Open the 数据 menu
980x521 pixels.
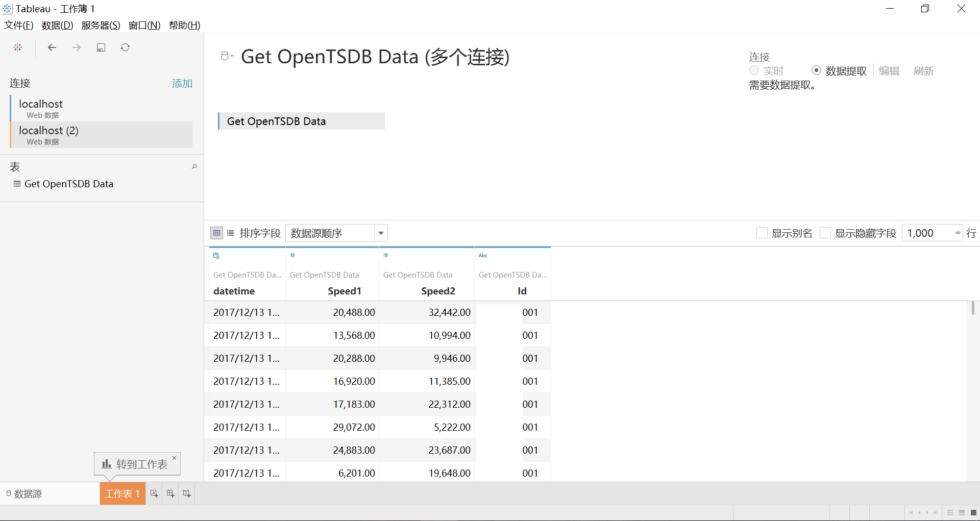57,26
